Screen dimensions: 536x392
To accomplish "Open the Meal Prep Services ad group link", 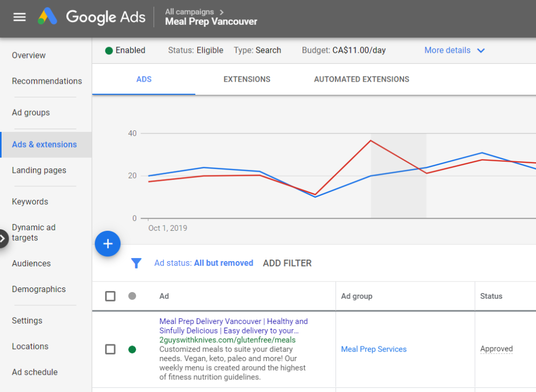I will click(x=374, y=349).
